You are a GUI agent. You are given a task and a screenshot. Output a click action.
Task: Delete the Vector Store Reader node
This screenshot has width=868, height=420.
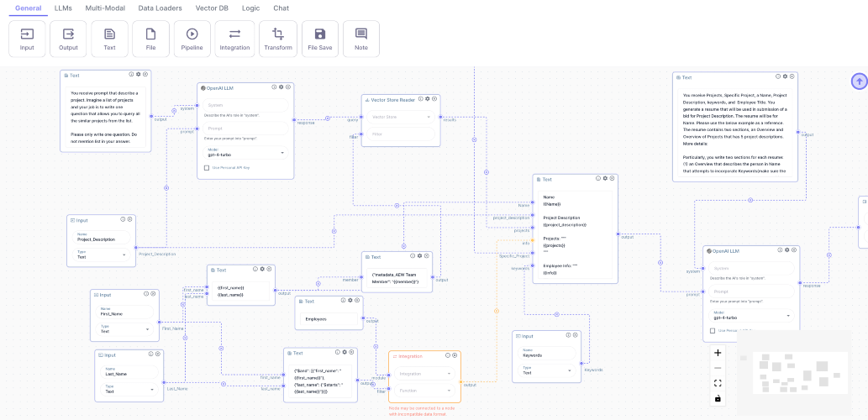[x=434, y=99]
